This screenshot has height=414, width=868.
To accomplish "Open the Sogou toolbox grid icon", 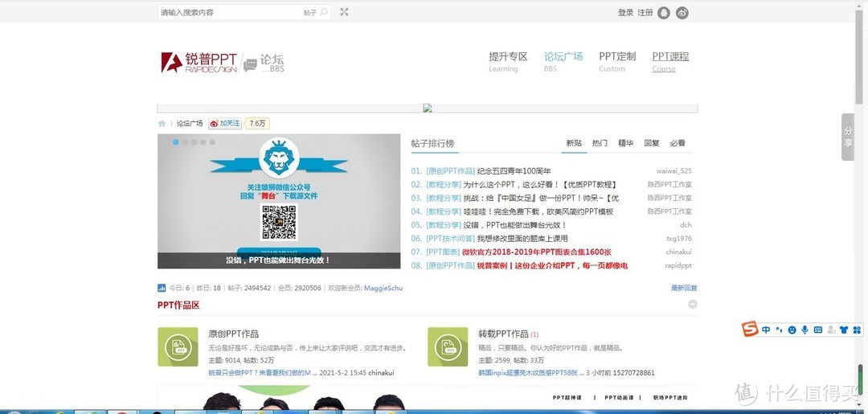I will click(857, 330).
